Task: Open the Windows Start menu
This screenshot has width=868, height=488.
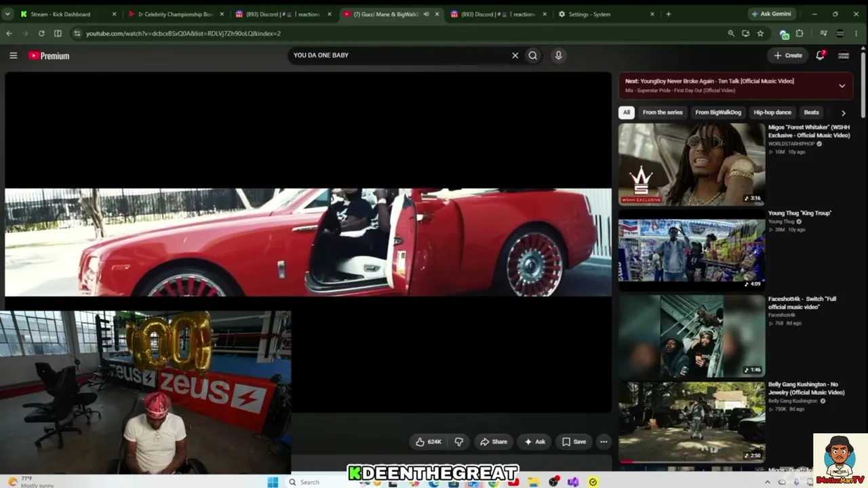Action: click(273, 482)
